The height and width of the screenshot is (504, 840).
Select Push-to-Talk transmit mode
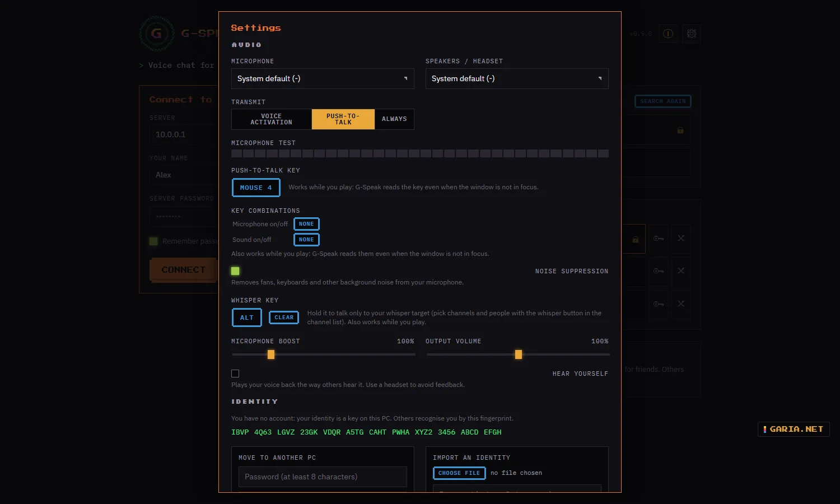tap(343, 119)
